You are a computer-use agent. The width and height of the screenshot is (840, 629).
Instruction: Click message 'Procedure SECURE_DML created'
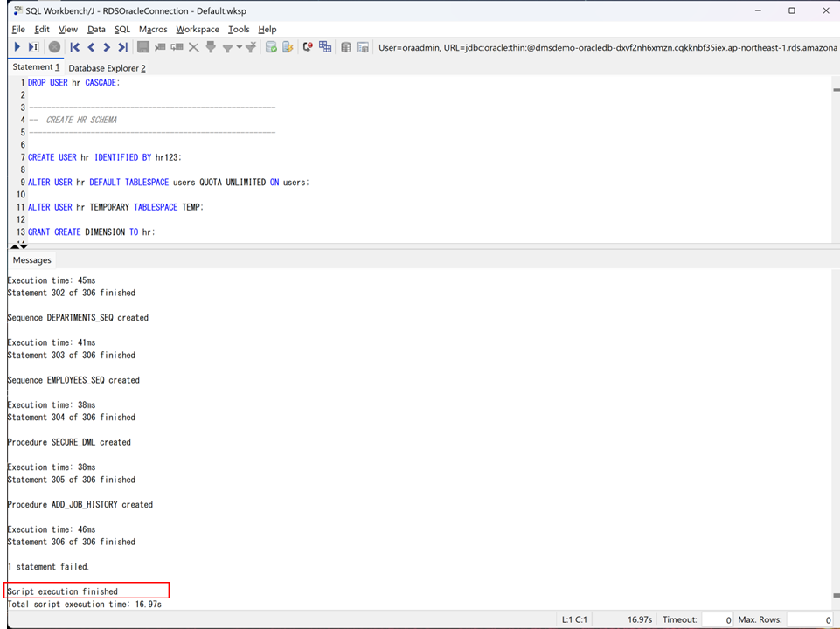coord(69,442)
